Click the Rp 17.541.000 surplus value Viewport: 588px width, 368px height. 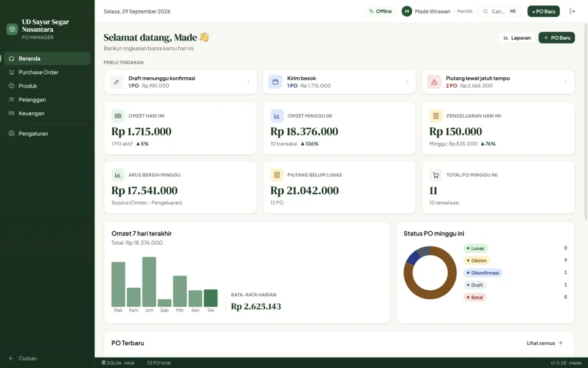[x=145, y=190]
